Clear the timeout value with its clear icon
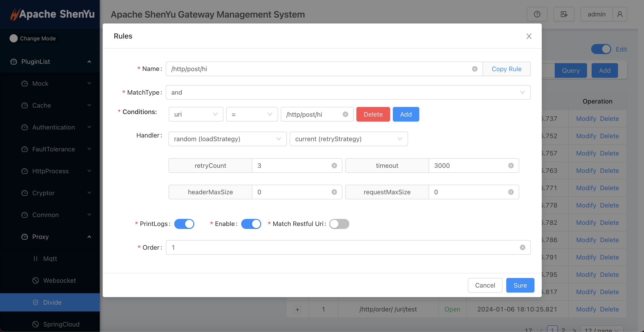Image resolution: width=644 pixels, height=332 pixels. [511, 166]
